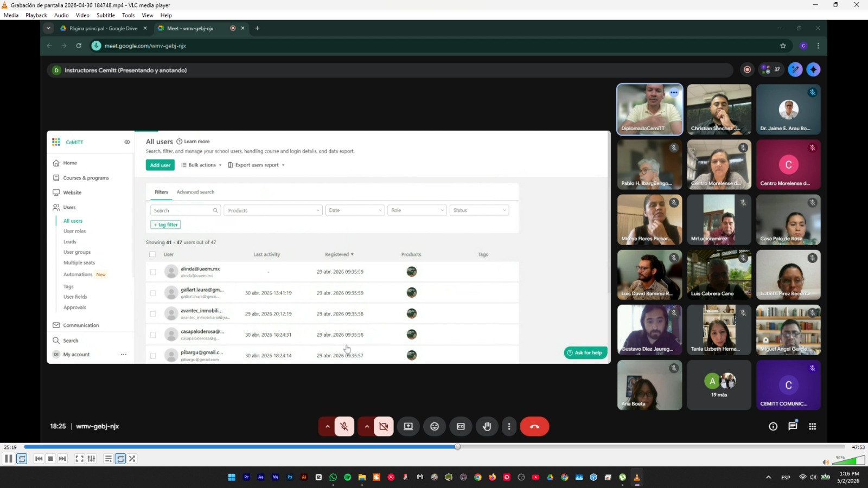Open VLC Playback menu
The width and height of the screenshot is (868, 488).
36,15
